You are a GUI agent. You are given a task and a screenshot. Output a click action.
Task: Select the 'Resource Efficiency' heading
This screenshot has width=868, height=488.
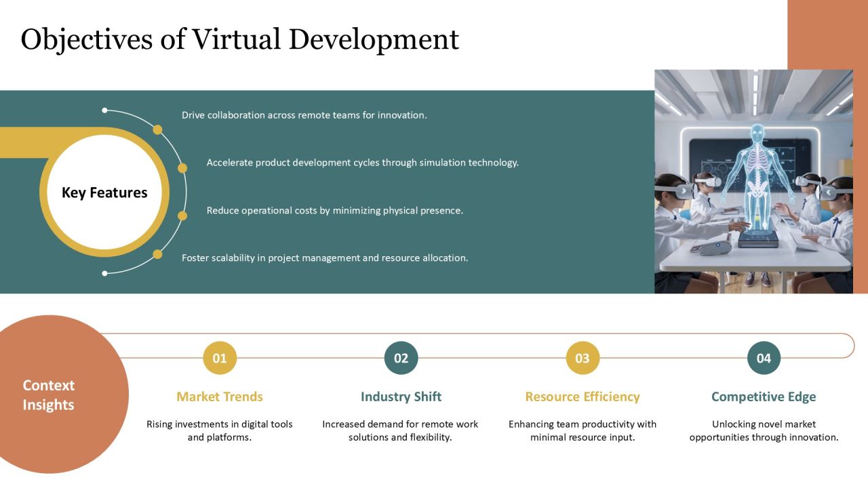[583, 396]
